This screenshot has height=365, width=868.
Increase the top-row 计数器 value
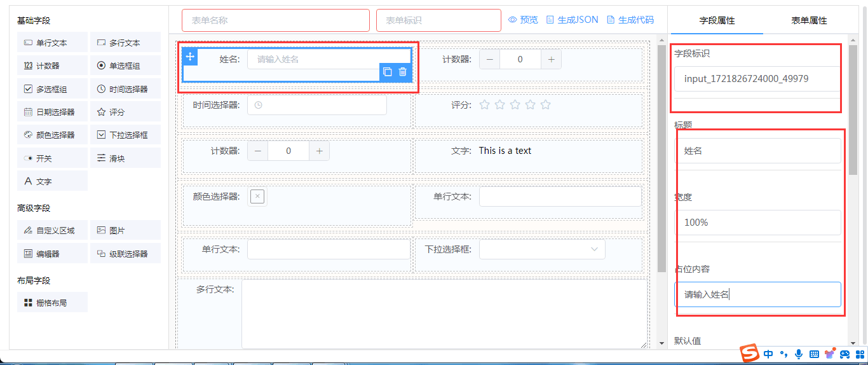(x=551, y=59)
